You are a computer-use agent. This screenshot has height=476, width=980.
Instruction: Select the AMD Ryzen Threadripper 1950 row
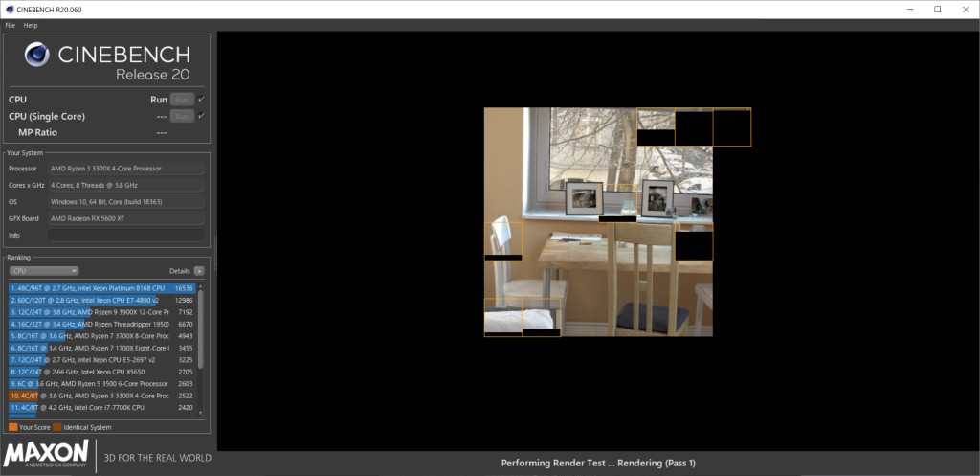[x=102, y=324]
